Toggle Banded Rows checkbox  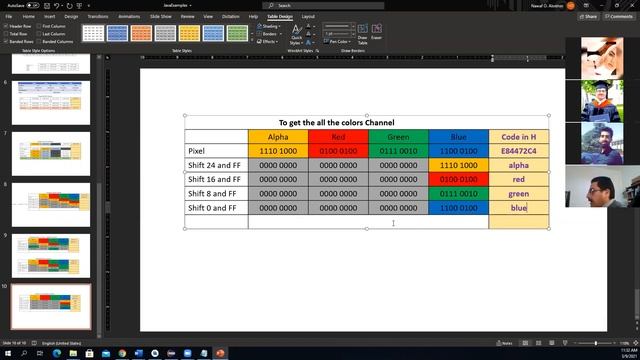6,42
